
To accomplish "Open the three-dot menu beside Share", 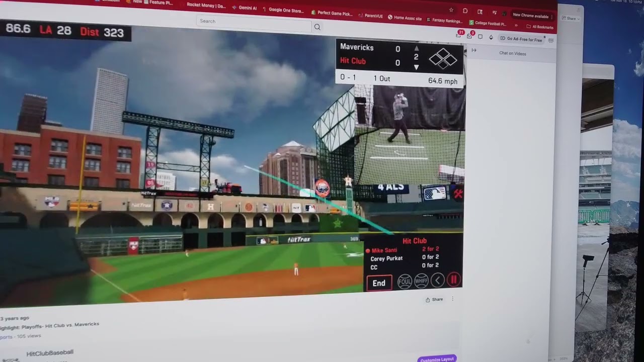I will tap(452, 299).
